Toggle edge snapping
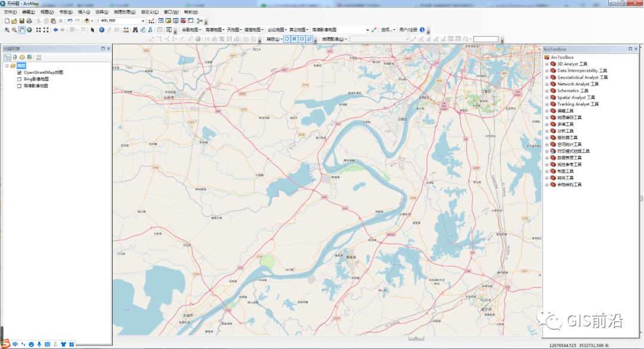This screenshot has height=349, width=644. 309,39
